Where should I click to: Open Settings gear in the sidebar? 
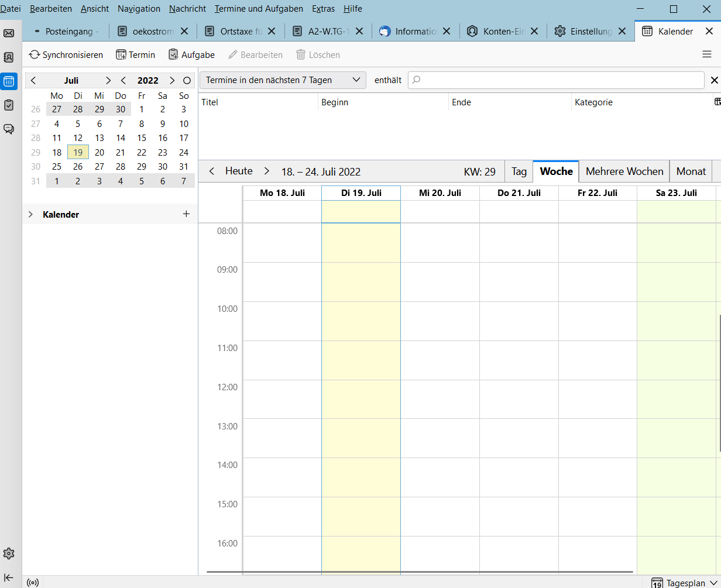click(x=9, y=553)
